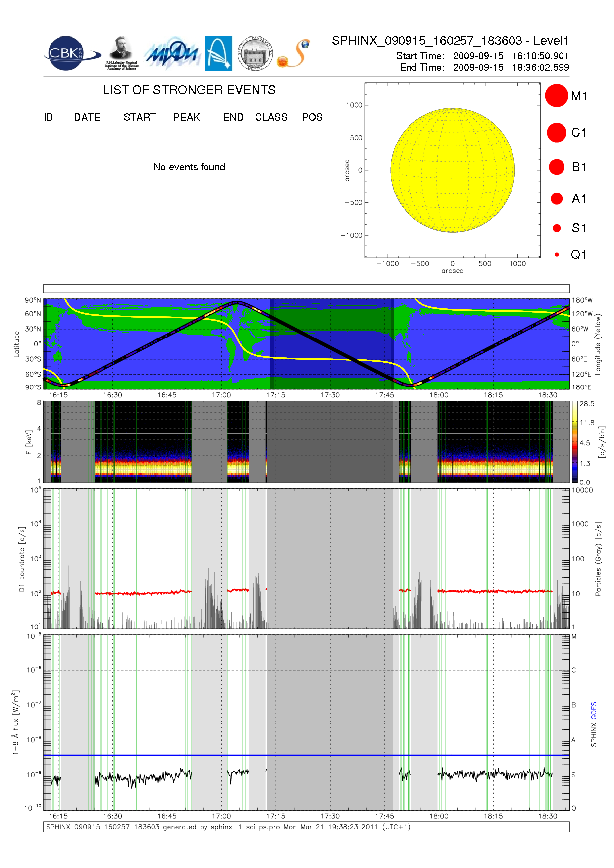Image resolution: width=614 pixels, height=868 pixels.
Task: Select the S1 red circle legend marker
Action: (x=557, y=228)
